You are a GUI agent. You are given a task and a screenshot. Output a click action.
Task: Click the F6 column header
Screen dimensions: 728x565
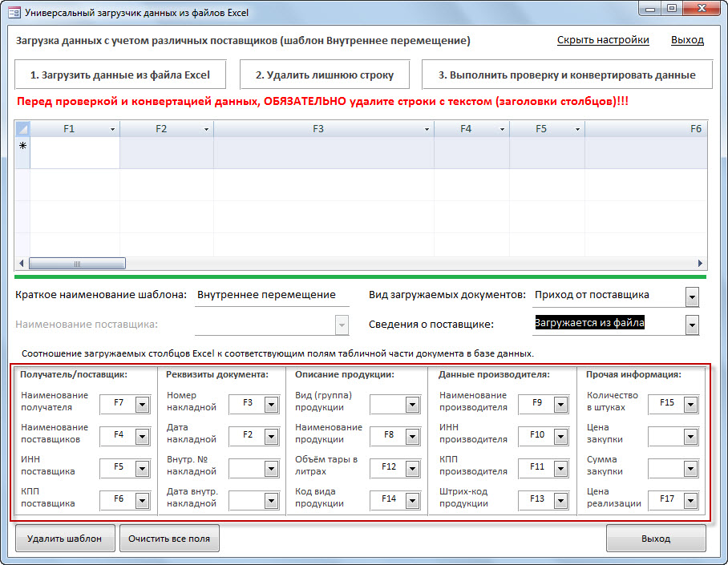(x=646, y=129)
